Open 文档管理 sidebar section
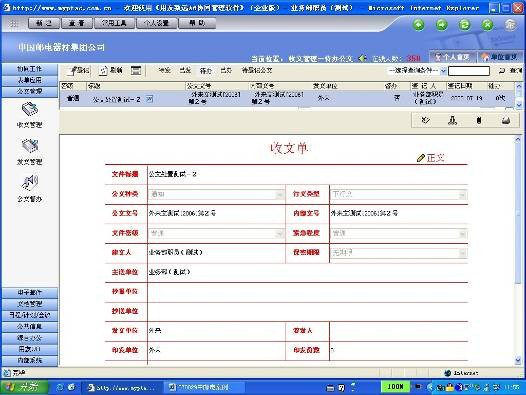The width and height of the screenshot is (526, 395). coord(30,304)
